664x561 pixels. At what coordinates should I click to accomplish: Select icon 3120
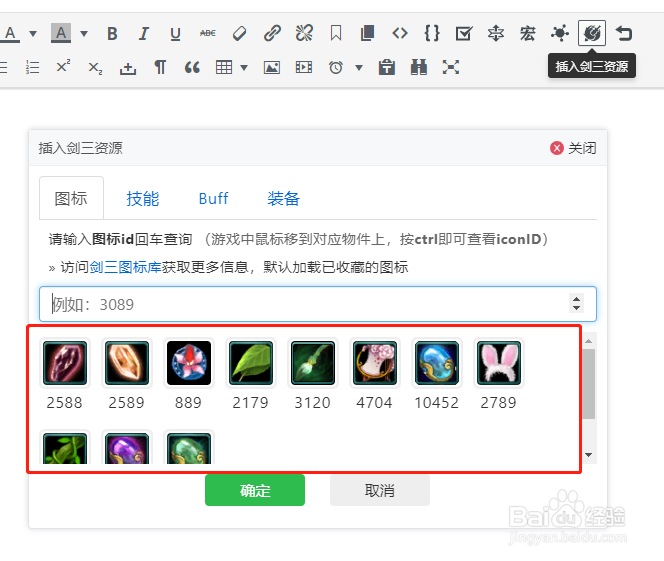(x=313, y=363)
